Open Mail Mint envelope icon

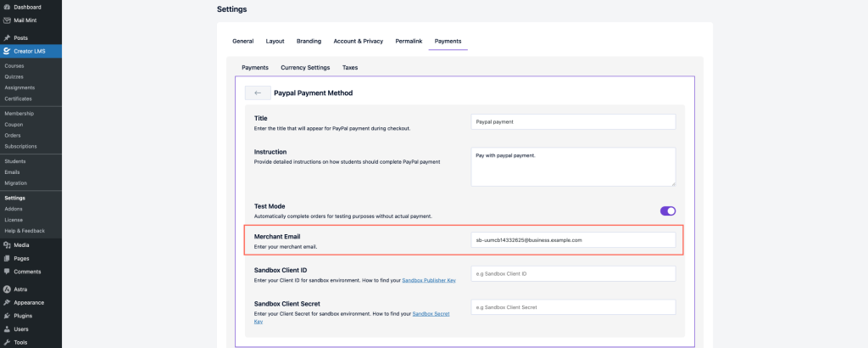pyautogui.click(x=7, y=20)
